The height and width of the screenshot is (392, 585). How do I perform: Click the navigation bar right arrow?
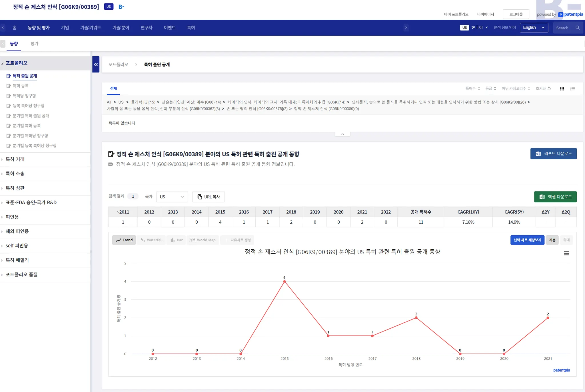406,28
